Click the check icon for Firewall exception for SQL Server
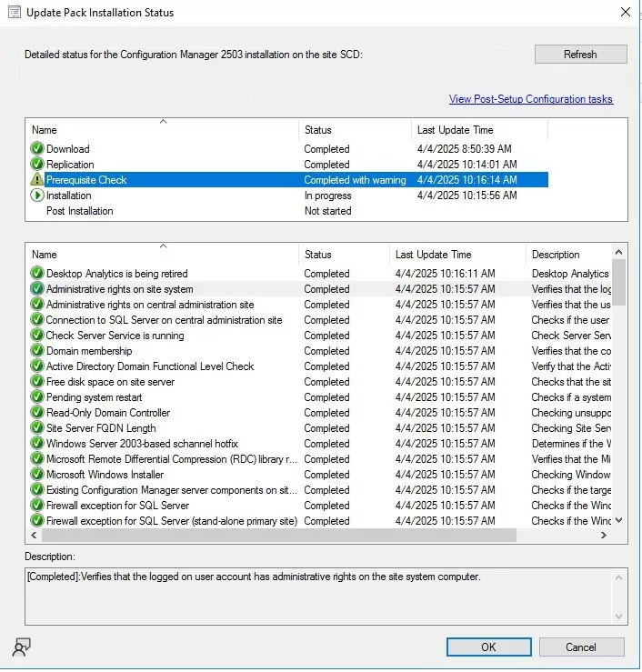Image resolution: width=642 pixels, height=672 pixels. [x=37, y=505]
